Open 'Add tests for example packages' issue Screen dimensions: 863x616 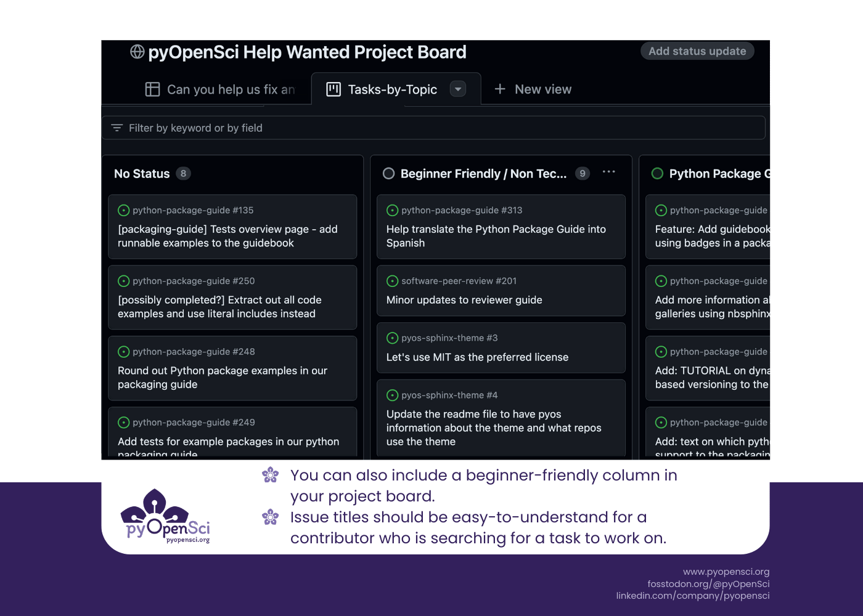(228, 447)
